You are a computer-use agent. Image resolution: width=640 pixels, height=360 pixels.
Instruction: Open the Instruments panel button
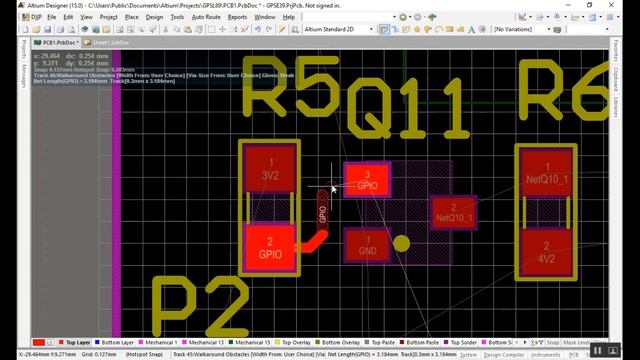(x=546, y=355)
